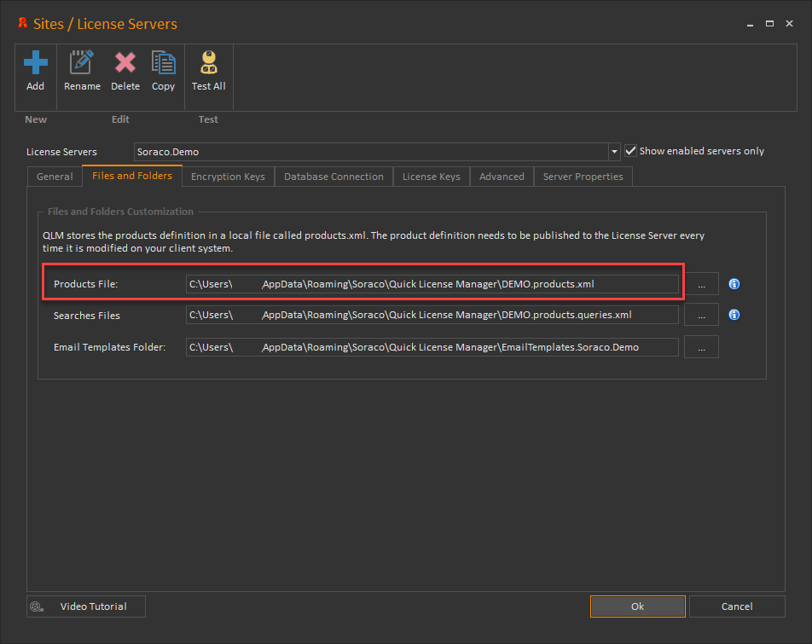
Task: Delete the selected license server
Action: pyautogui.click(x=125, y=71)
